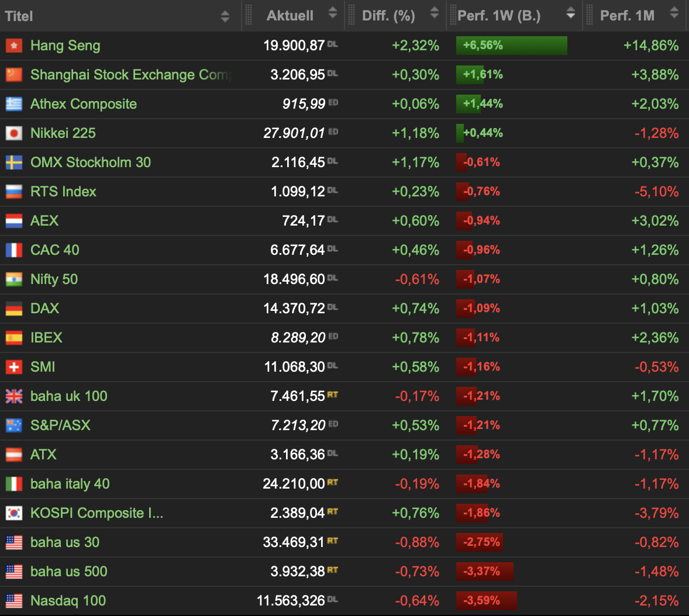689x616 pixels.
Task: Sort by Diff. (%) column arrows
Action: (x=434, y=13)
